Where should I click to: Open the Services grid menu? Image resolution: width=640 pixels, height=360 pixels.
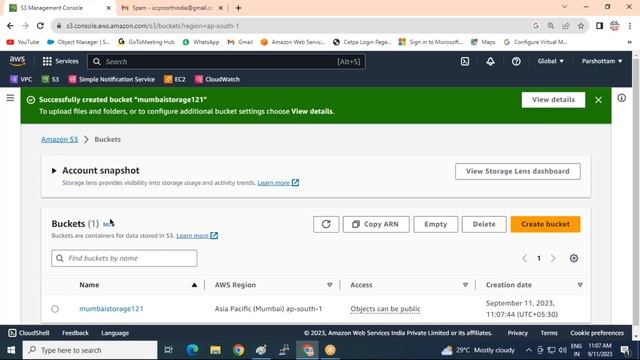(x=60, y=61)
